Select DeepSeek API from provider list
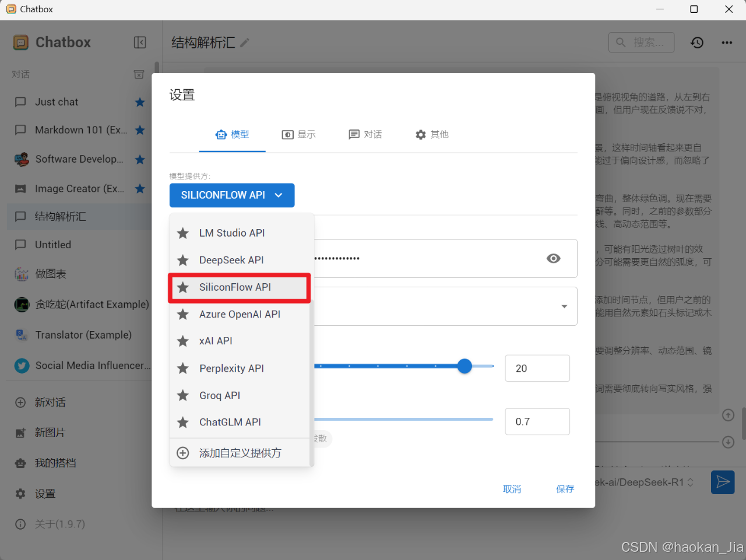The height and width of the screenshot is (560, 746). 240,260
